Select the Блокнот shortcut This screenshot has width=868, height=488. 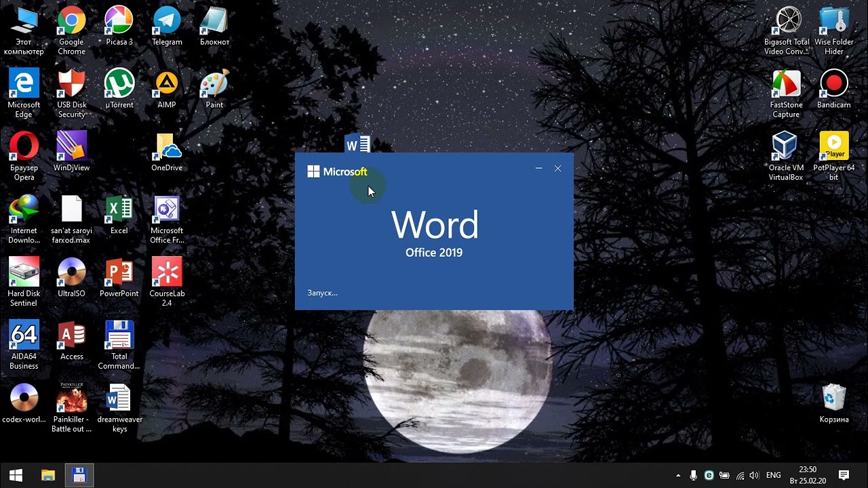tap(214, 27)
